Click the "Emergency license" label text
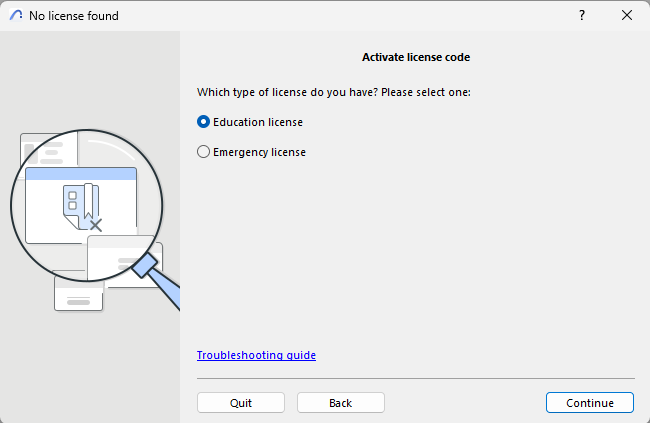The image size is (650, 423). pyautogui.click(x=259, y=152)
